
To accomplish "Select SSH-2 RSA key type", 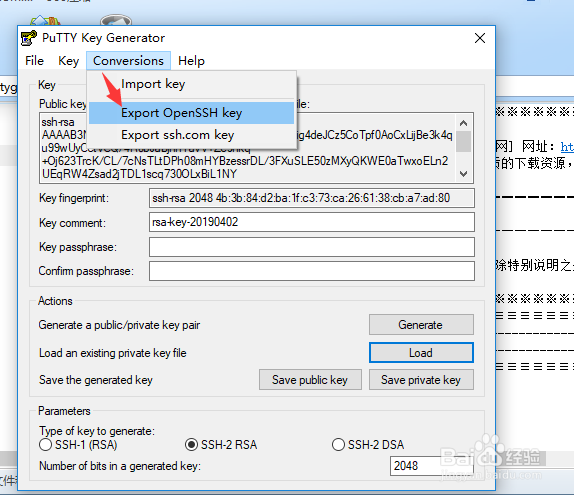I will [x=221, y=445].
